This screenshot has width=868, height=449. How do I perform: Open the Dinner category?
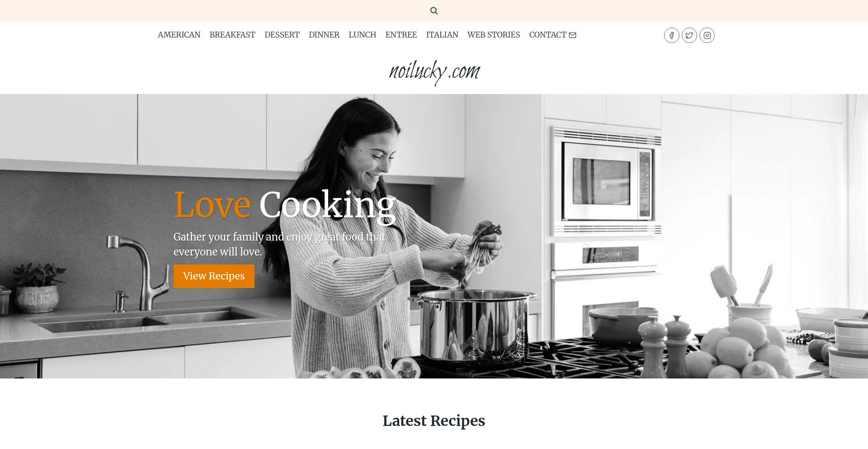coord(324,35)
